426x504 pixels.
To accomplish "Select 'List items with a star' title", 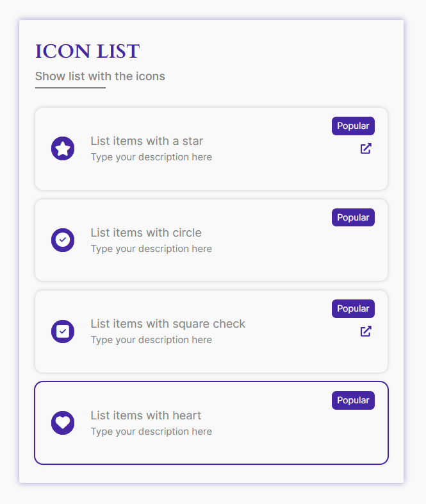I will tap(147, 141).
